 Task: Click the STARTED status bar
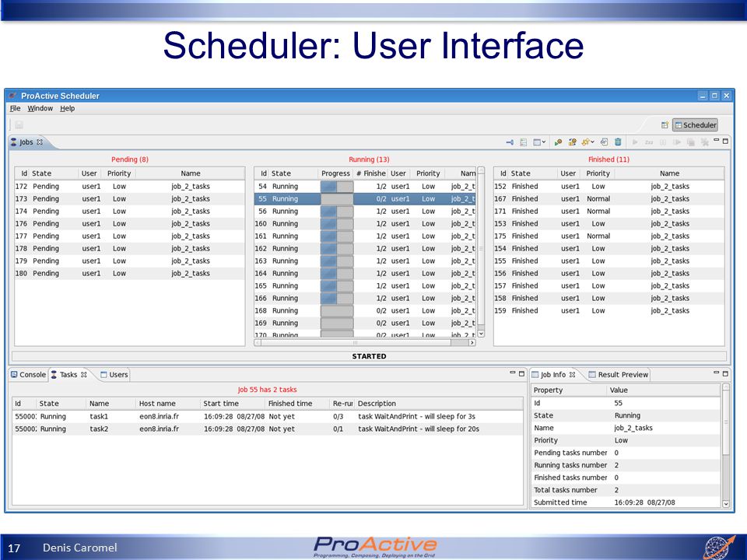click(x=369, y=356)
